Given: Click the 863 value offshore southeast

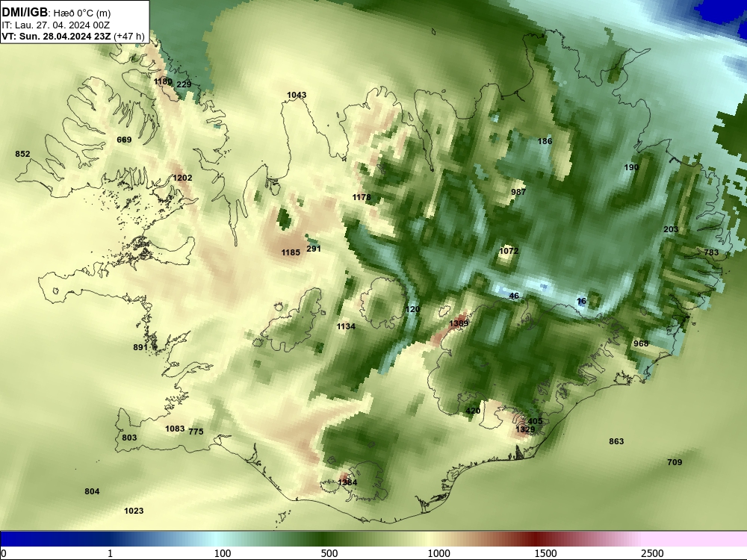Looking at the screenshot, I should [x=616, y=441].
